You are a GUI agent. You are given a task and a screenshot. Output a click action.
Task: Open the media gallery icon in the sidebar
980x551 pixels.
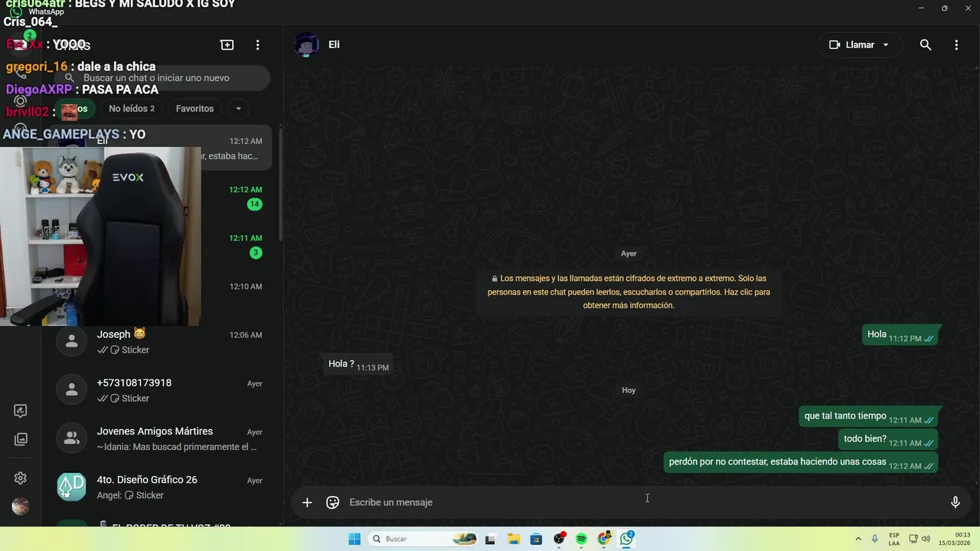point(21,439)
